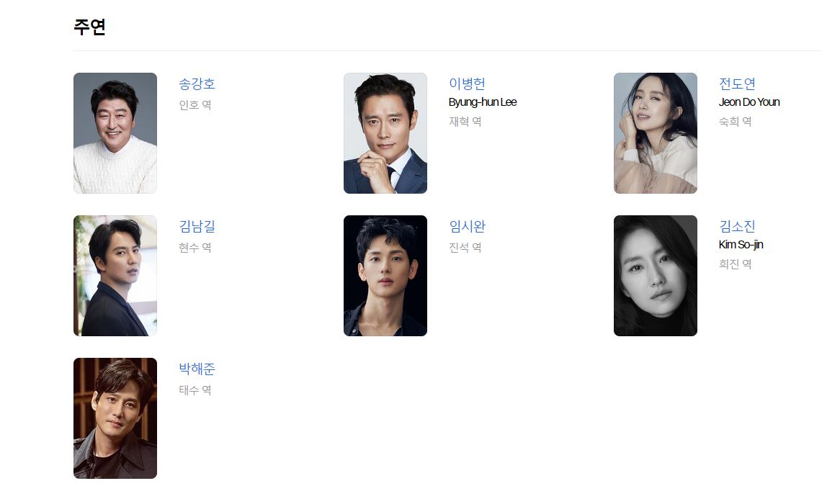
Task: Select 김남길's profile thumbnail
Action: click(115, 276)
